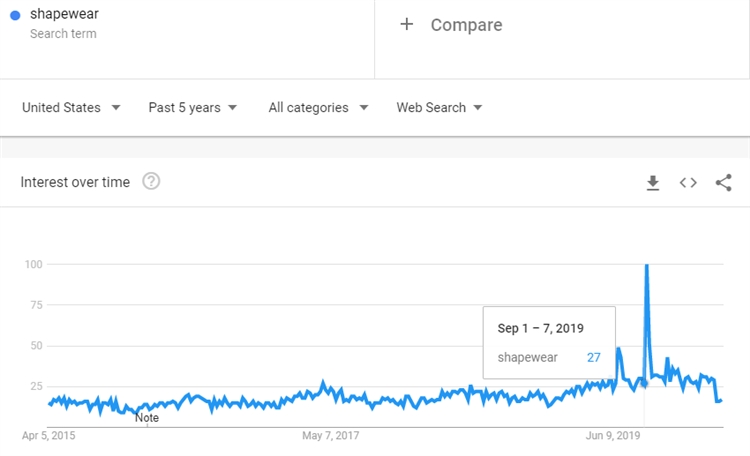Open the United States region dropdown
This screenshot has height=456, width=750.
(71, 107)
